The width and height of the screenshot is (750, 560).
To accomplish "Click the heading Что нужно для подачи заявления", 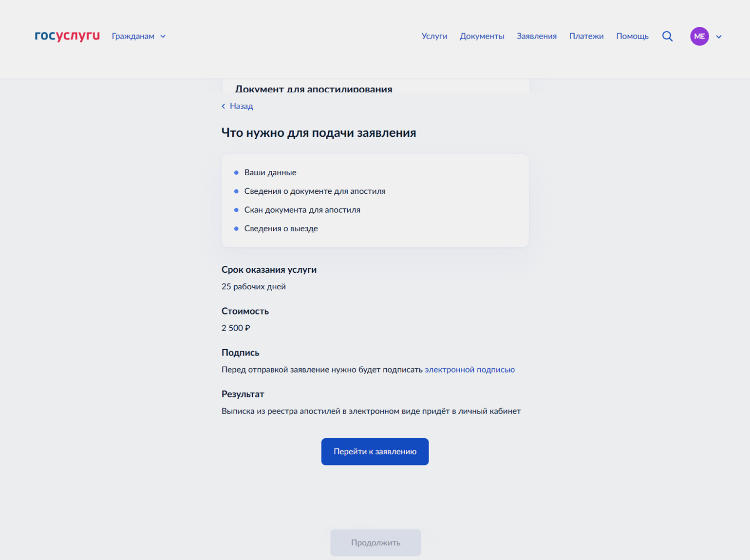I will [x=319, y=133].
